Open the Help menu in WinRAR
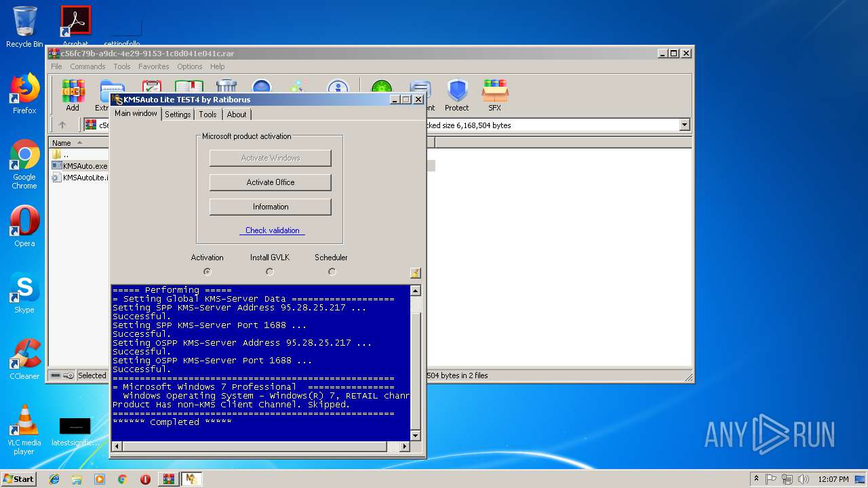Image resolution: width=868 pixels, height=488 pixels. pyautogui.click(x=217, y=66)
